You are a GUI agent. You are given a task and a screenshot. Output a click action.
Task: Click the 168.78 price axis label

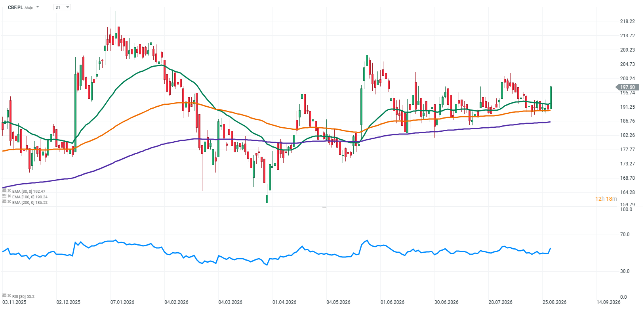627,178
